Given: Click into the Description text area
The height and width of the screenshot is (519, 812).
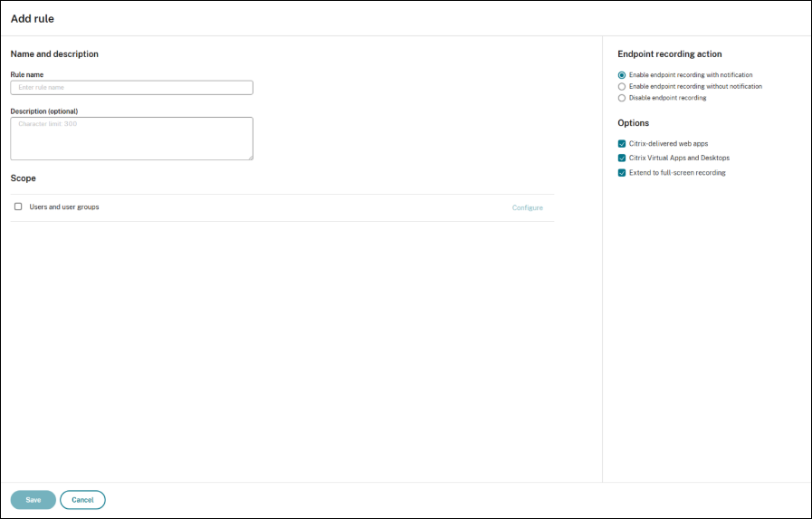Looking at the screenshot, I should pos(131,139).
